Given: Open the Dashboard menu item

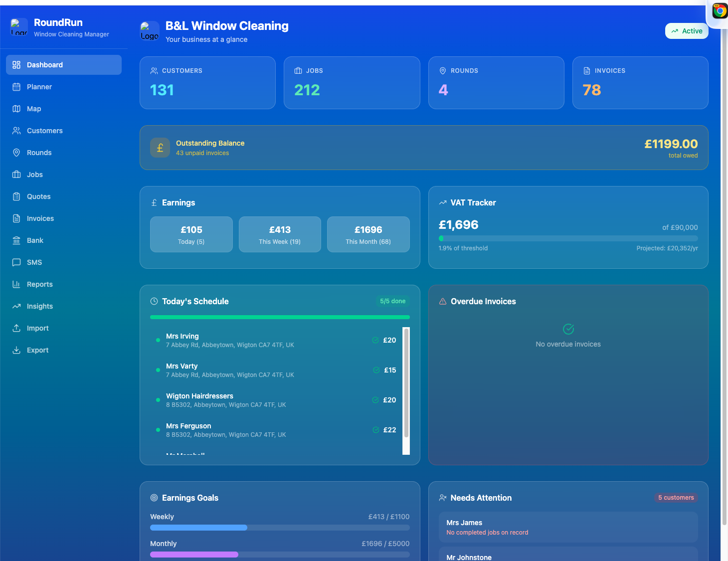Looking at the screenshot, I should tap(64, 65).
